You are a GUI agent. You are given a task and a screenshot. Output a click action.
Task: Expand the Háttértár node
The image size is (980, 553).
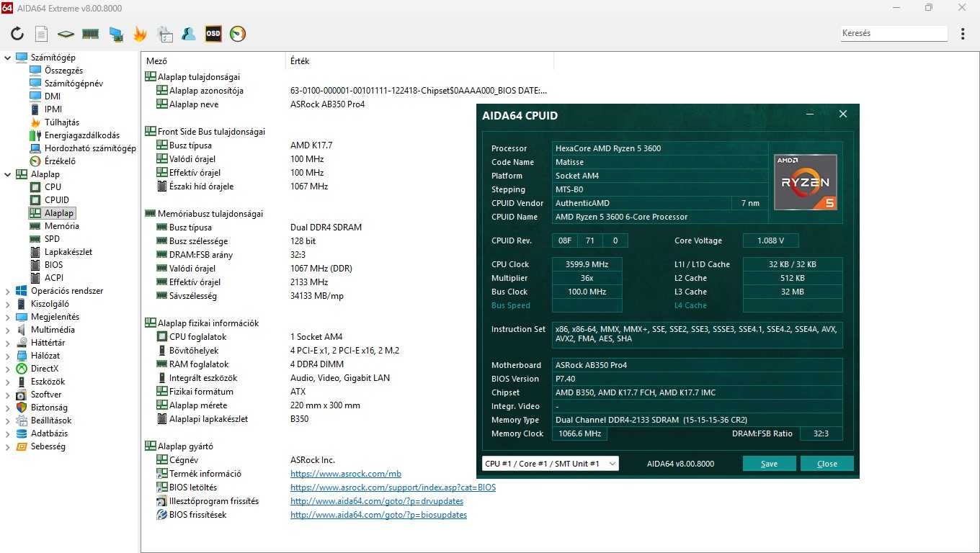[7, 343]
